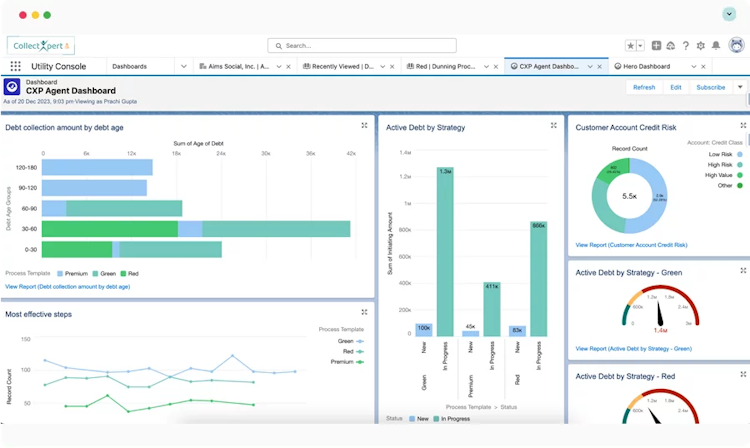Click the In Progress status legend swatch
This screenshot has width=750, height=448.
(x=436, y=419)
